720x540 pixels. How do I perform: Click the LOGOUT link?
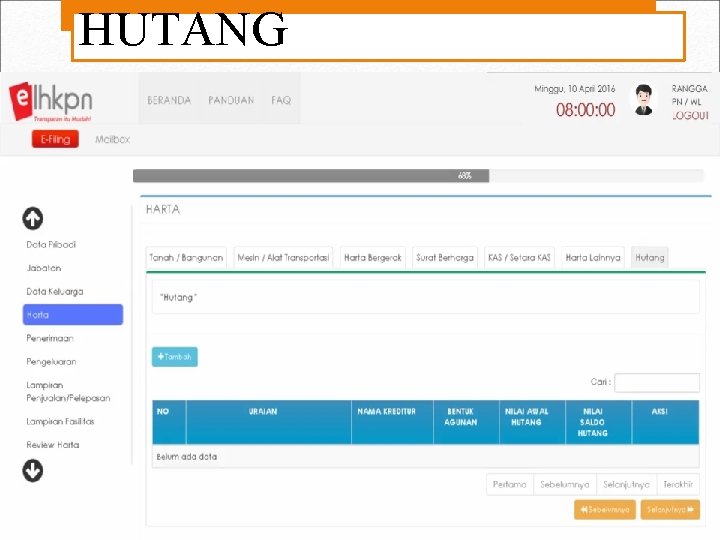690,115
